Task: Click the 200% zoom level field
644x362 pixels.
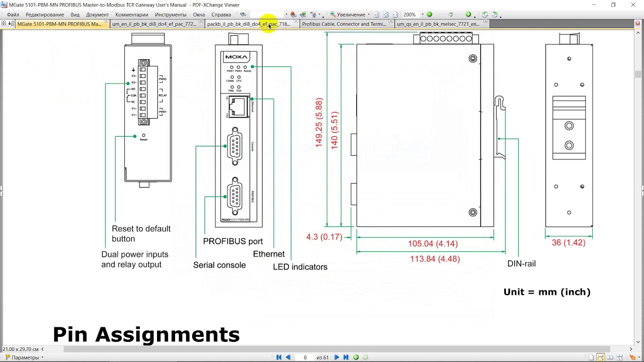Action: 411,15
